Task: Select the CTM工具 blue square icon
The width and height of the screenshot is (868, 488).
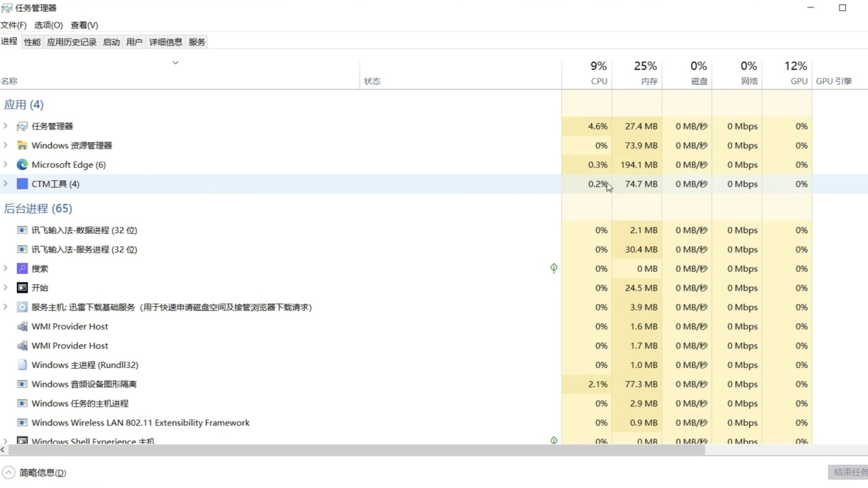Action: click(x=22, y=184)
